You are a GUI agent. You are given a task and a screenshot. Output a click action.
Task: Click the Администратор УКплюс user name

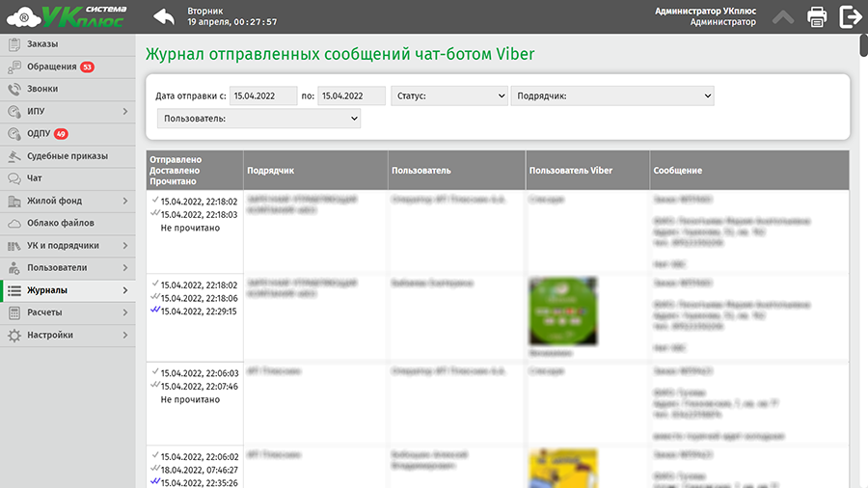click(705, 11)
